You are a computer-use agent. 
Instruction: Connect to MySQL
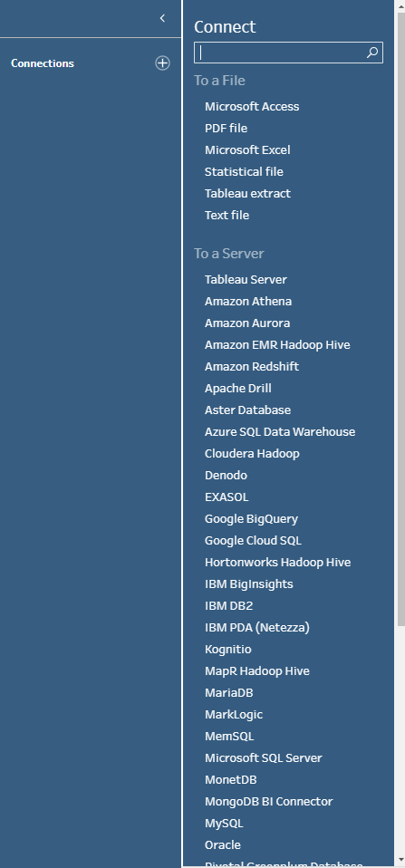click(224, 824)
